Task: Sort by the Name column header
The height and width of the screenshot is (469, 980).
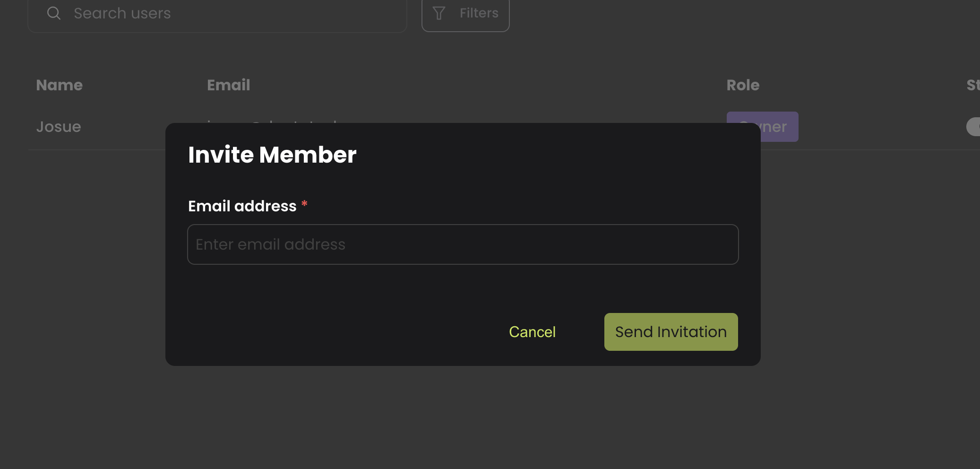Action: (60, 85)
